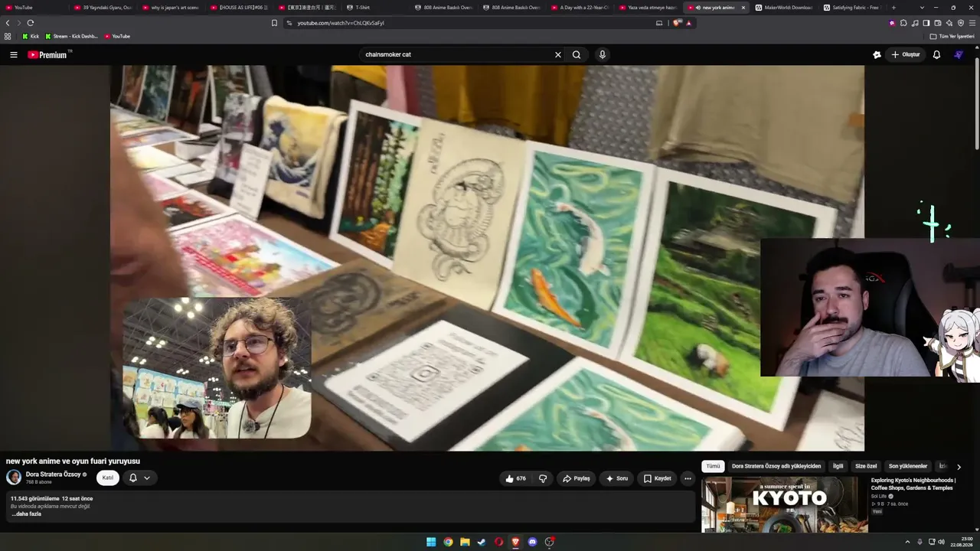This screenshot has width=980, height=551.
Task: Share the video with Paylaş
Action: (x=576, y=478)
